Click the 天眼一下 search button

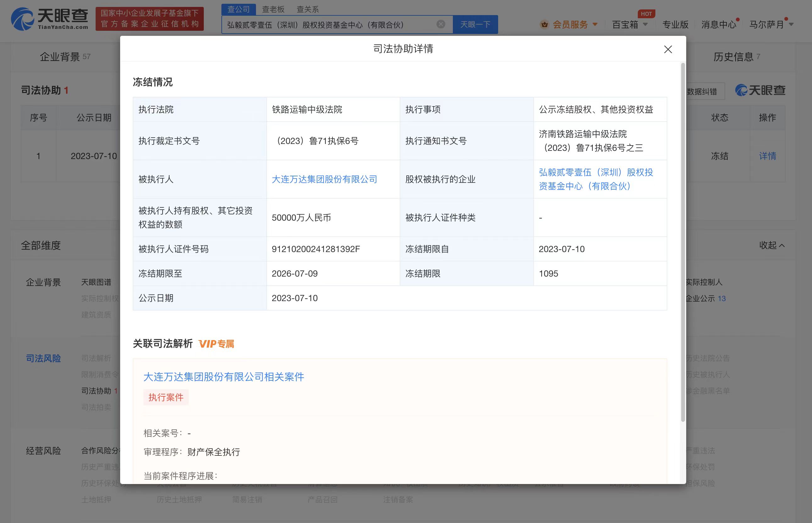(475, 25)
